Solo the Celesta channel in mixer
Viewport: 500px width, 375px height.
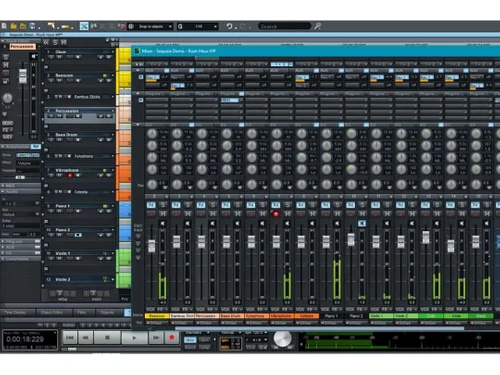(312, 205)
